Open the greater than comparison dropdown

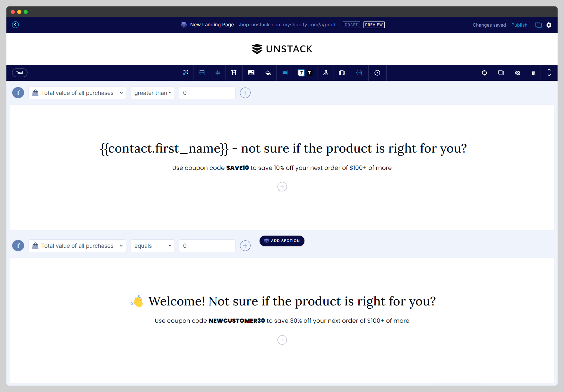point(152,93)
